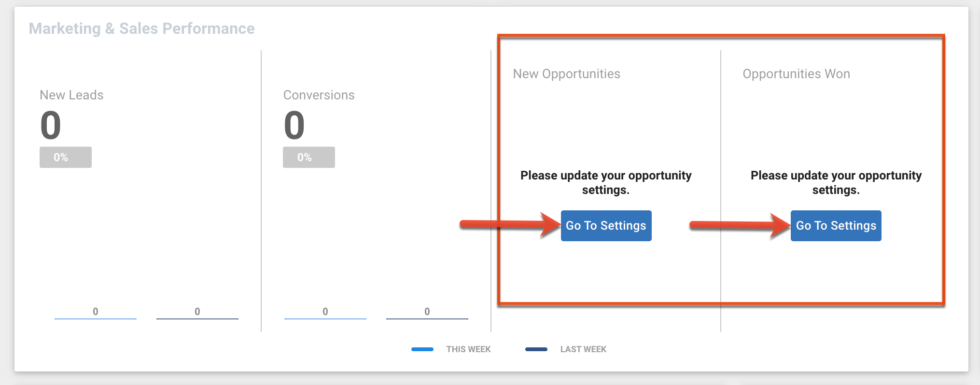
Task: Click Go To Settings under New Opportunities
Action: coord(606,225)
